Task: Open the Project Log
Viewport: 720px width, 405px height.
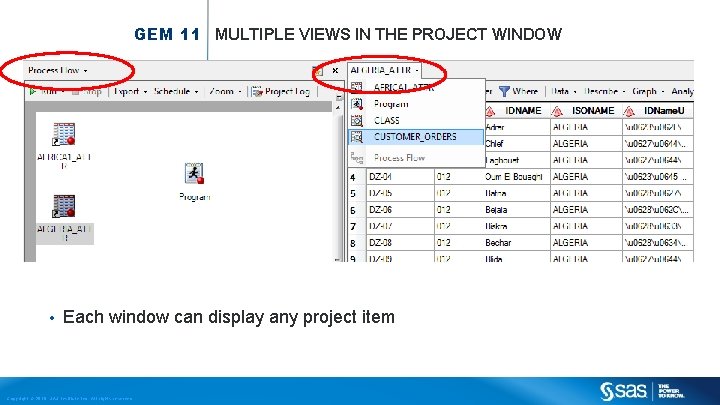Action: [x=281, y=91]
